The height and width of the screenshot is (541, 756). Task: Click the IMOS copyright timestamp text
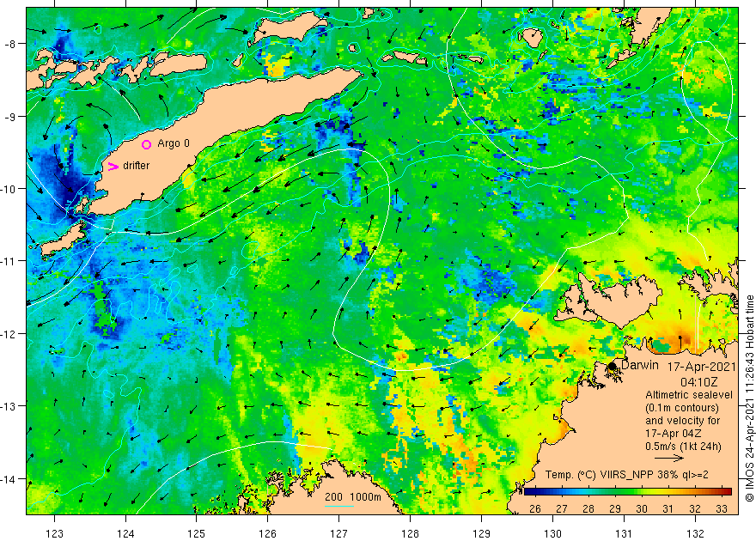(x=749, y=399)
